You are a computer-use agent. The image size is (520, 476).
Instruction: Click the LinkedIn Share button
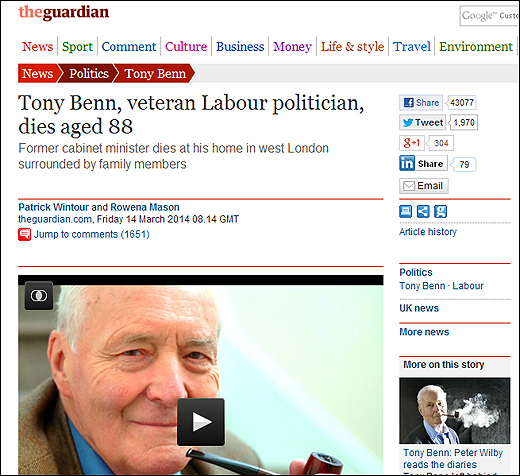click(423, 164)
